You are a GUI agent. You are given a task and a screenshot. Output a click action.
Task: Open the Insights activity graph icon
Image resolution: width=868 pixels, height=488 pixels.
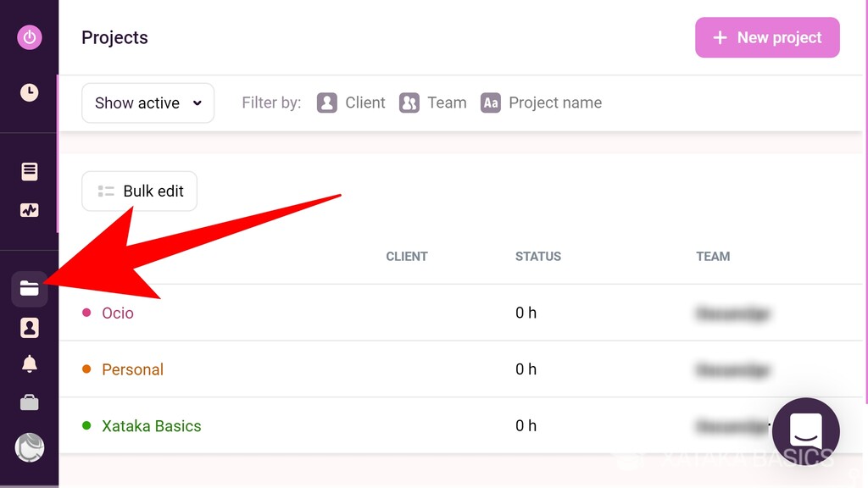click(30, 210)
